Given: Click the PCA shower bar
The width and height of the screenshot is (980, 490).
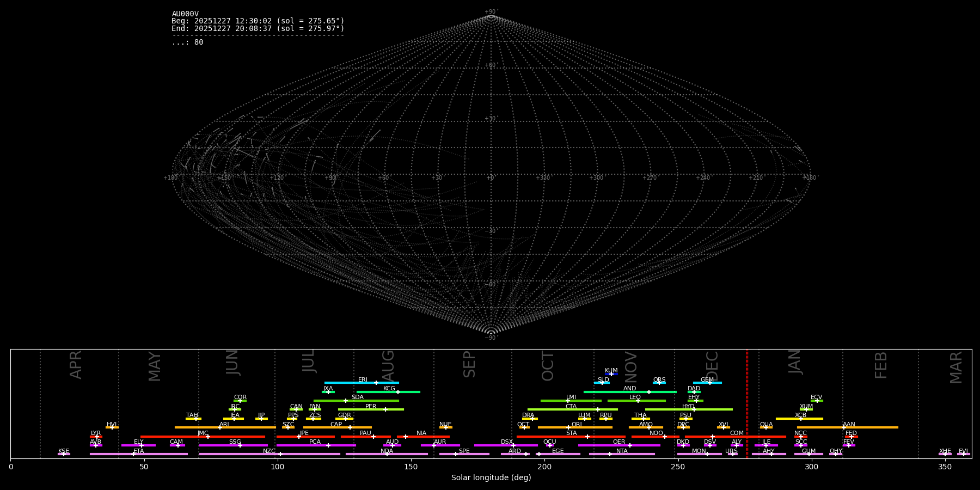Looking at the screenshot, I should tap(316, 445).
